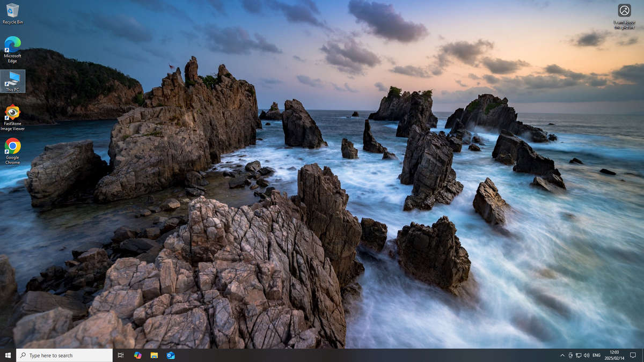Click the tray icon left of network

coord(570,355)
